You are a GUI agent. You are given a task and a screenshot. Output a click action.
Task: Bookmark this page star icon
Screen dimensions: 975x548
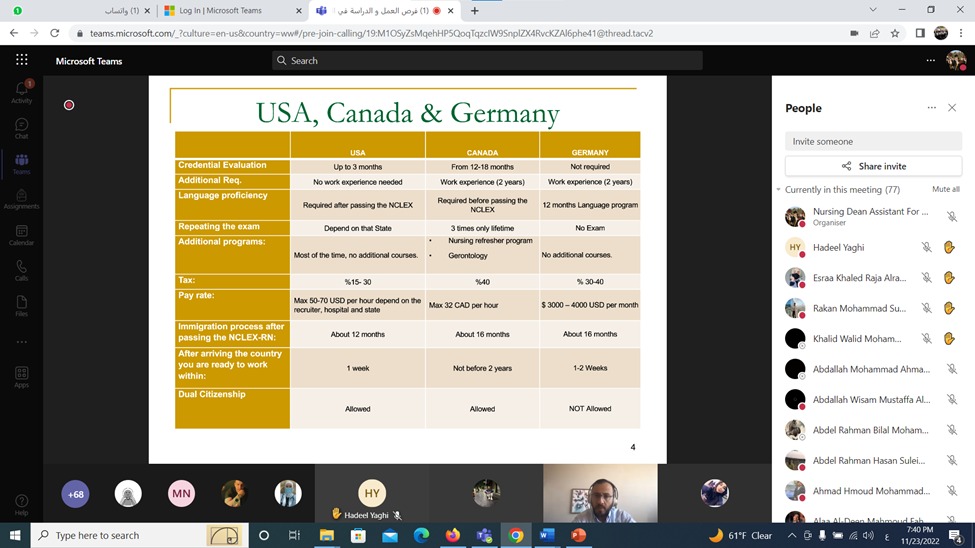[x=895, y=34]
